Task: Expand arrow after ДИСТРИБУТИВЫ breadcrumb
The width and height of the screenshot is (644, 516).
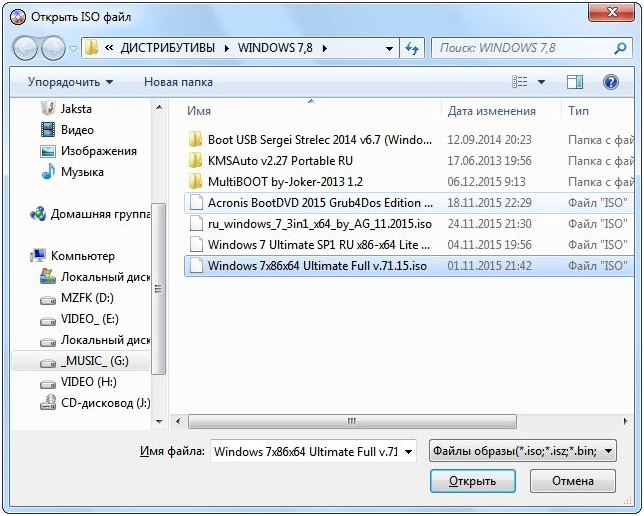Action: pos(227,48)
